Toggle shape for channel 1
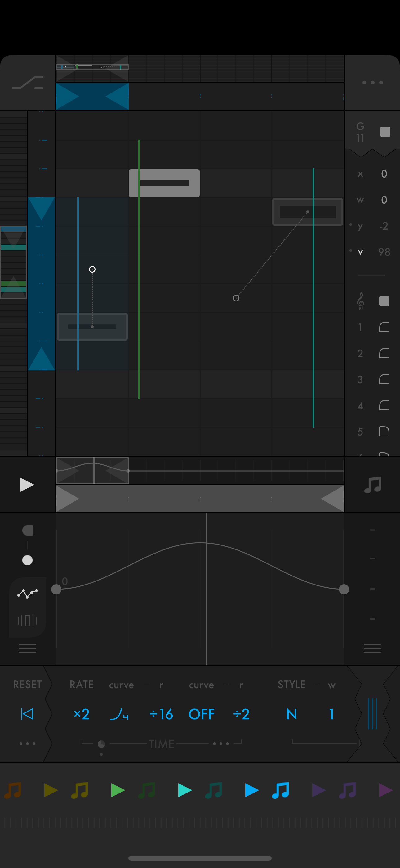The width and height of the screenshot is (400, 868). [384, 327]
